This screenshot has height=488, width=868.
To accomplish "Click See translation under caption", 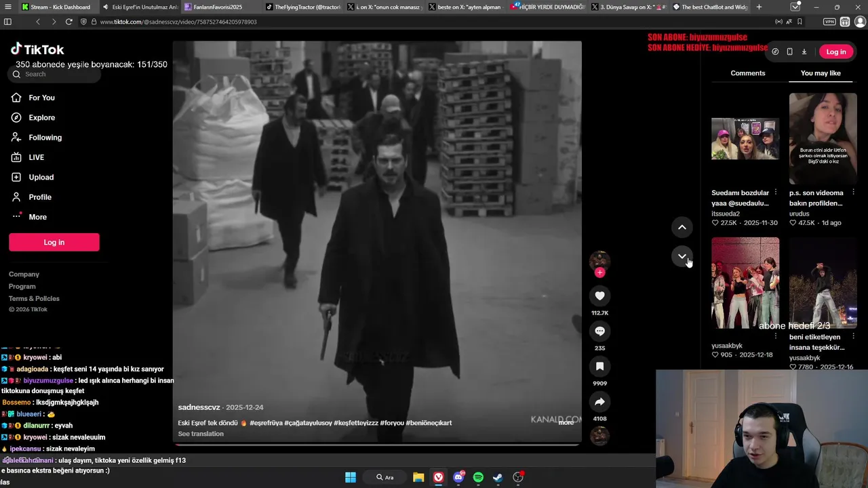I will 201,434.
